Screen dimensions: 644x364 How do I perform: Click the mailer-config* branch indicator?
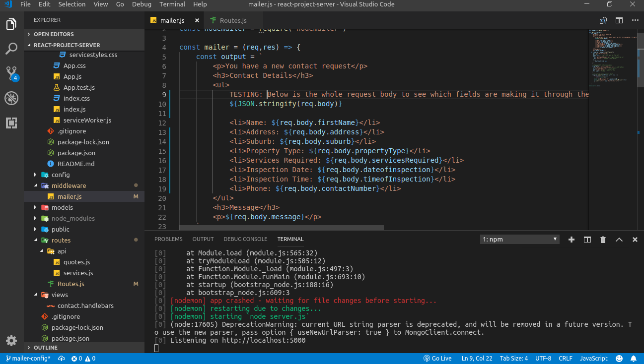pyautogui.click(x=28, y=359)
